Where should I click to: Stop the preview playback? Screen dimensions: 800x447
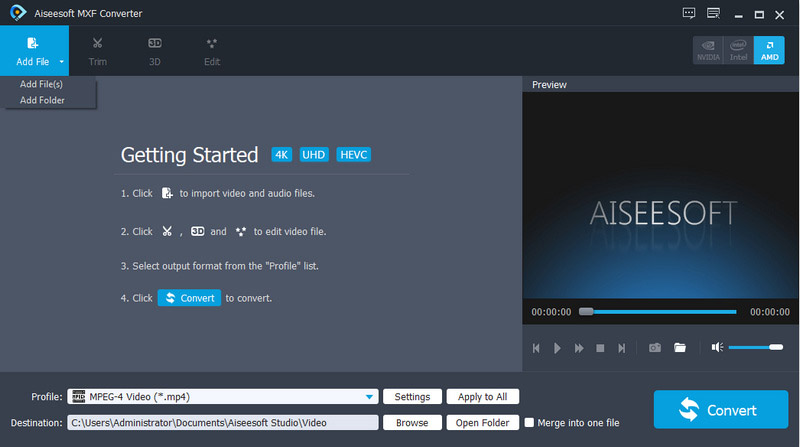click(x=600, y=348)
